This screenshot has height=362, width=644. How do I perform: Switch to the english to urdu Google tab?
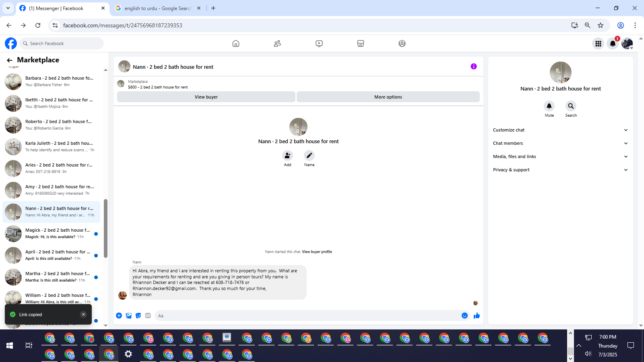158,8
